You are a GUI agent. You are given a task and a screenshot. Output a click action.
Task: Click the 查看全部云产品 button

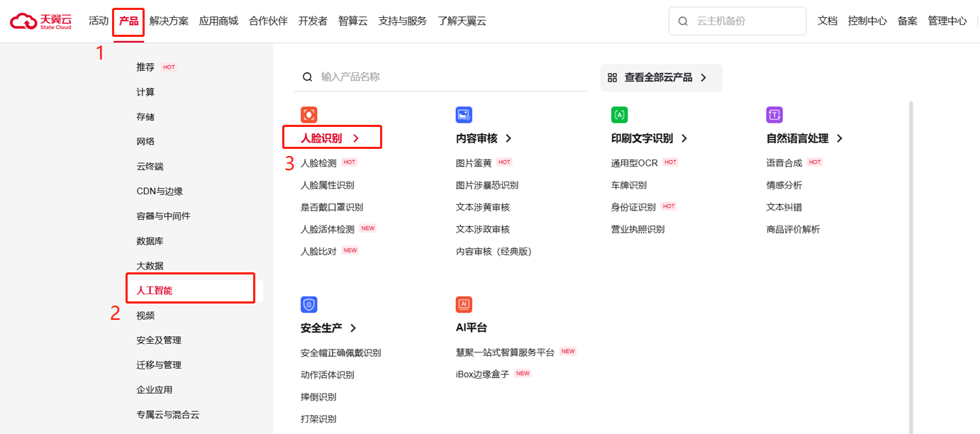pyautogui.click(x=661, y=77)
